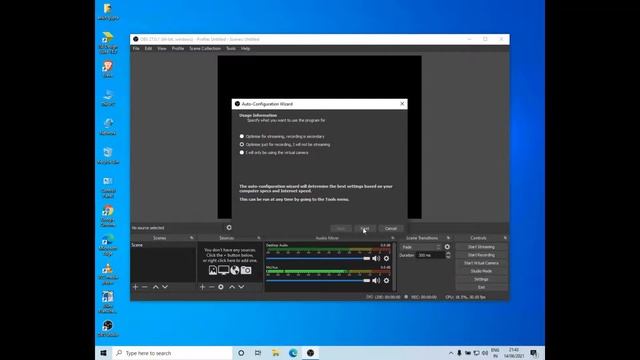Pop out the Audio Mixer dock panel
Viewport: 640px width, 360px height.
(393, 238)
